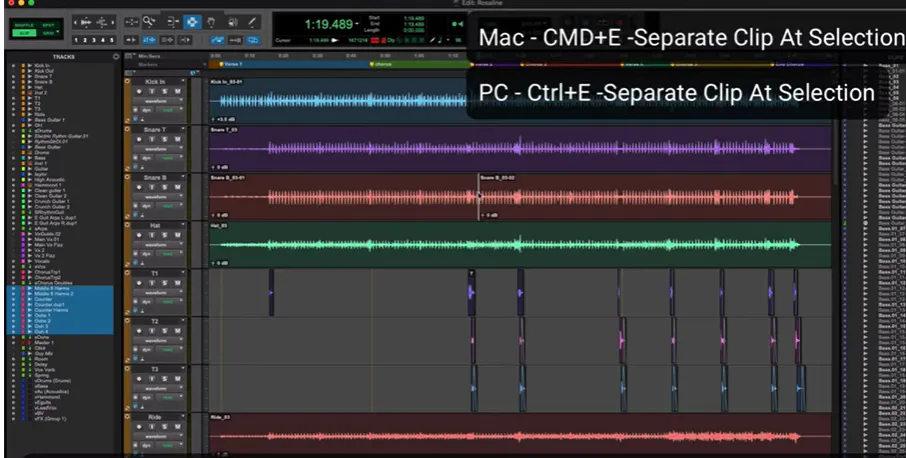Solo the Snare T track
This screenshot has width=906, height=458.
[x=165, y=139]
